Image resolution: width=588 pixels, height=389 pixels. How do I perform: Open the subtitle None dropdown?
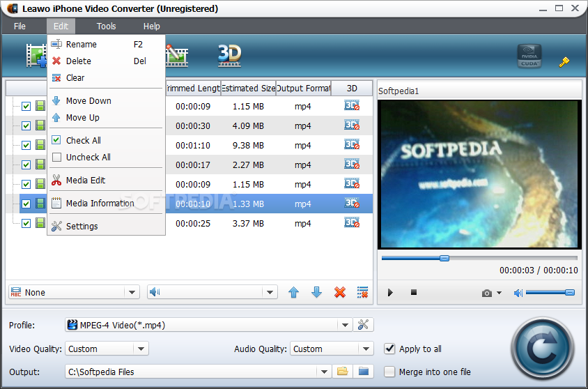point(75,292)
